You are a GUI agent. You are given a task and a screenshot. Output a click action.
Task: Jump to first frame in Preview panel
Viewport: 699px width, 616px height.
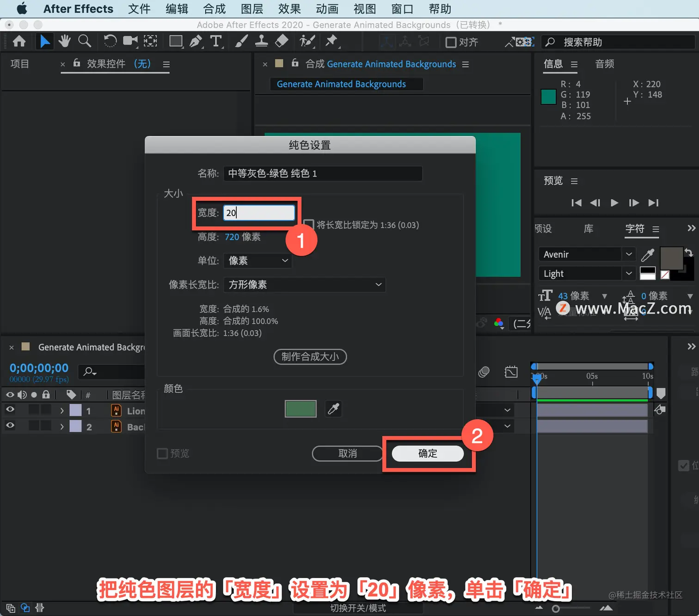[576, 203]
